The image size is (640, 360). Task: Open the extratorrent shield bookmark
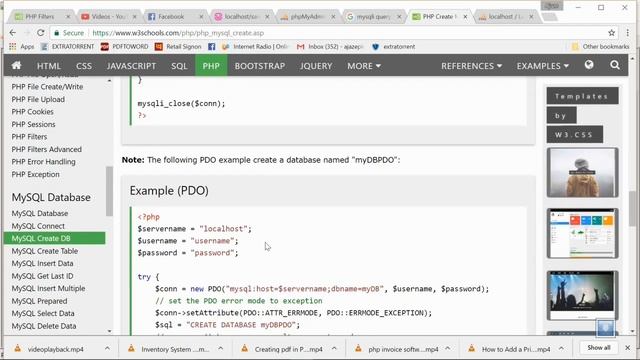[393, 47]
